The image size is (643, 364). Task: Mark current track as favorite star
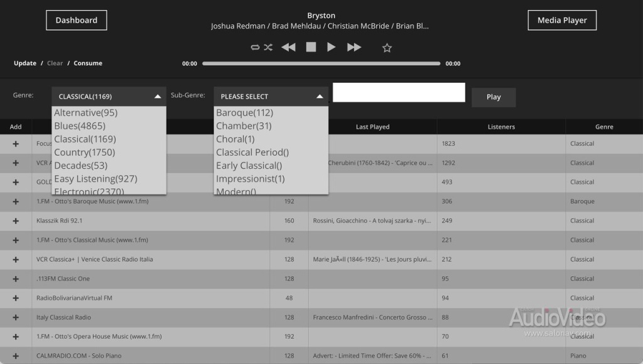387,48
